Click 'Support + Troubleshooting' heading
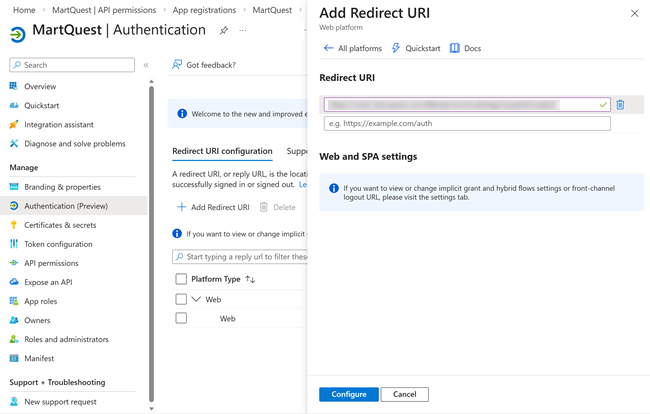Viewport: 650px width, 414px height. pos(57,383)
